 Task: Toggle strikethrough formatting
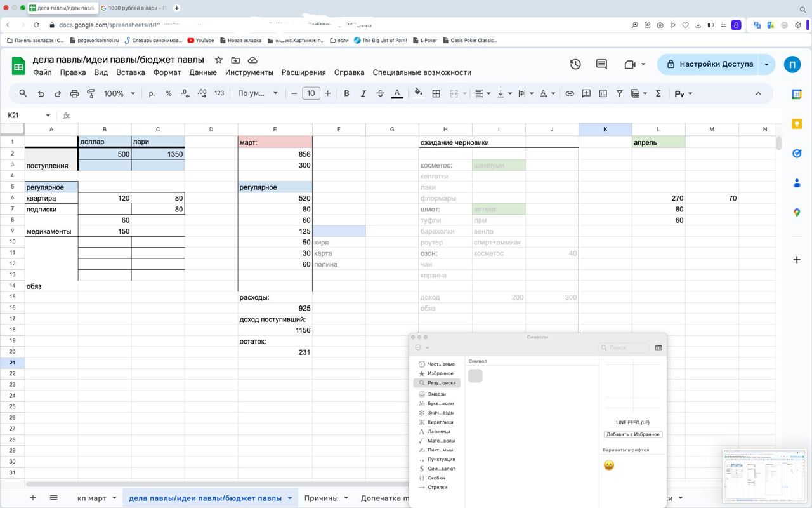pyautogui.click(x=380, y=93)
